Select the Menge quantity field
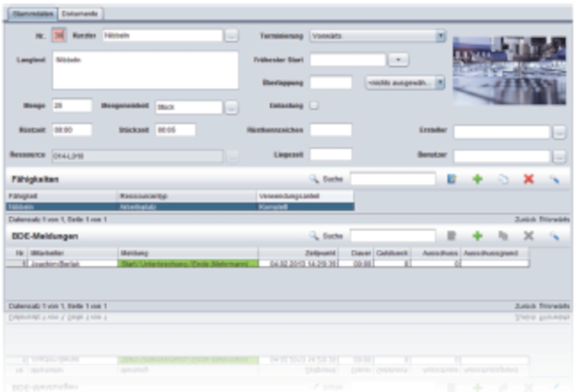This screenshot has height=392, width=575. 72,106
